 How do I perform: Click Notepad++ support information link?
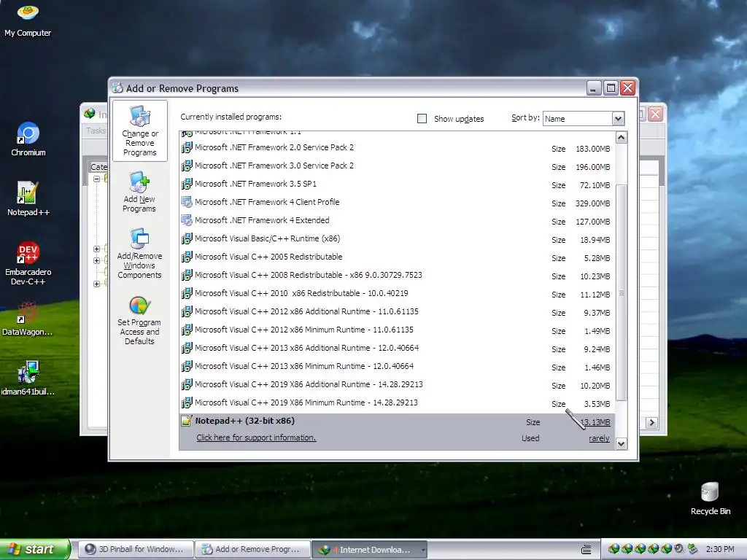coord(256,437)
